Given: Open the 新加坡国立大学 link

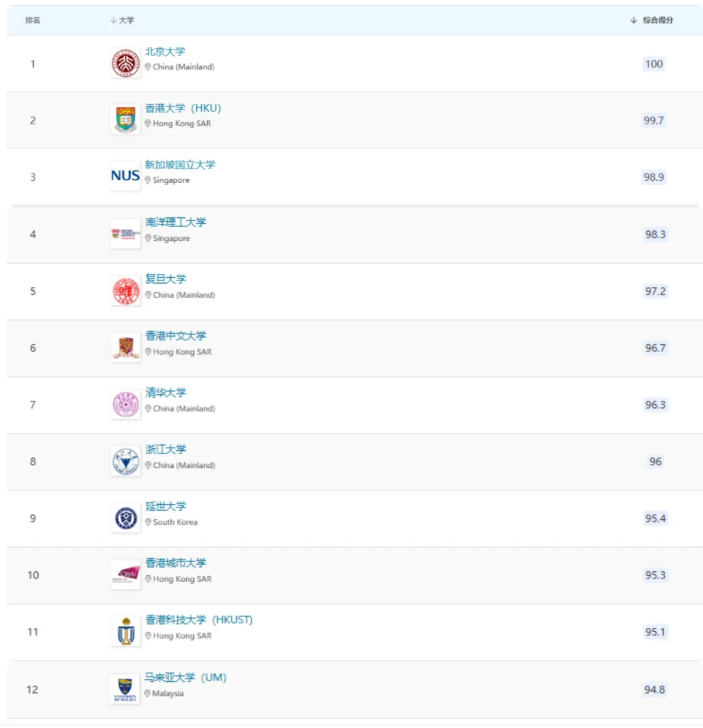Looking at the screenshot, I should pyautogui.click(x=180, y=165).
